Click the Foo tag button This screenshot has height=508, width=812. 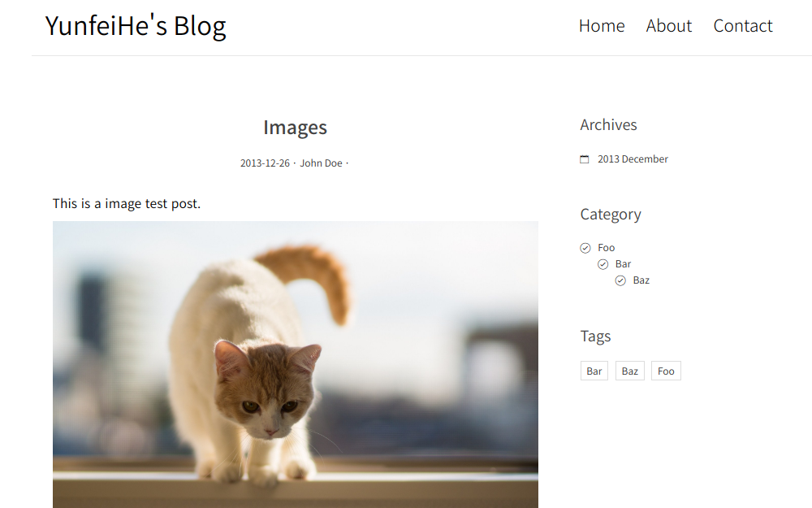(666, 371)
